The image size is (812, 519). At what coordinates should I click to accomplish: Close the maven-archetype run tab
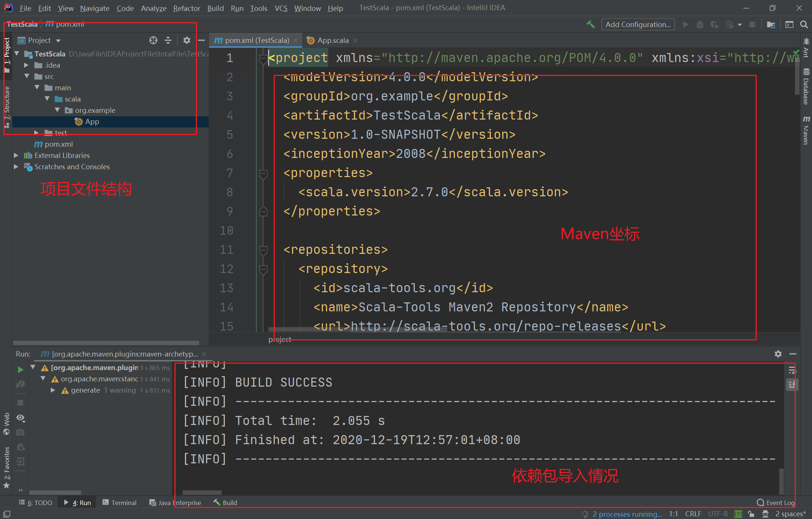pos(204,354)
